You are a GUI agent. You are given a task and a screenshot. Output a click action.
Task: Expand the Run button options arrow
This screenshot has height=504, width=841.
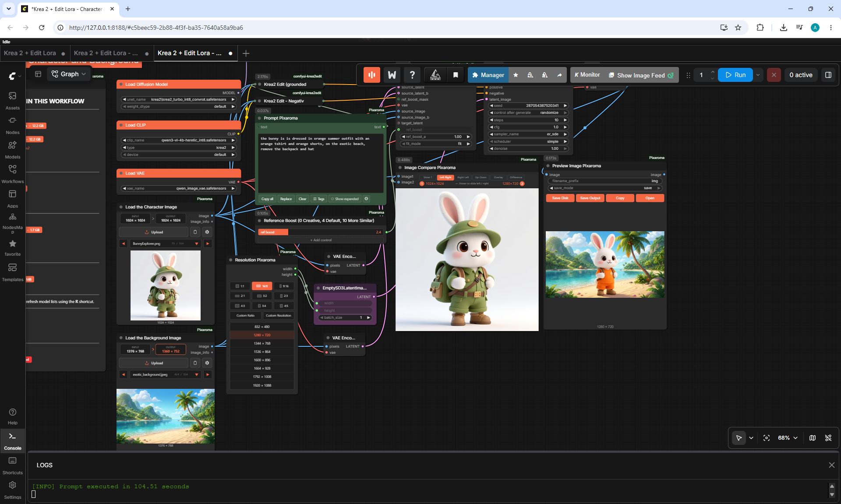coord(758,75)
